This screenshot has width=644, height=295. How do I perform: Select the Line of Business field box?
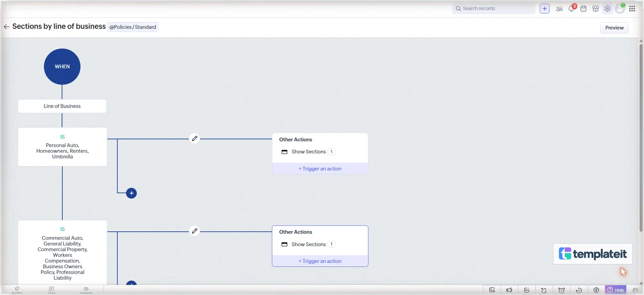tap(62, 106)
